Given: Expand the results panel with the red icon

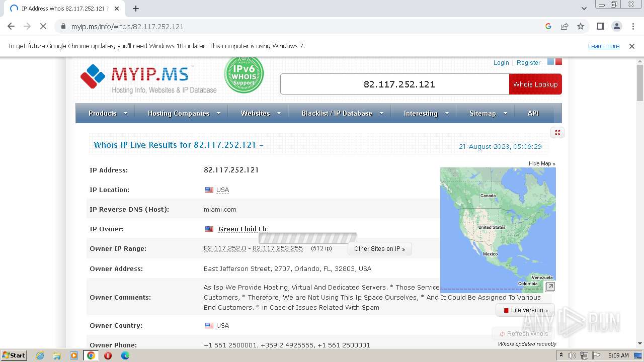Looking at the screenshot, I should 557,133.
